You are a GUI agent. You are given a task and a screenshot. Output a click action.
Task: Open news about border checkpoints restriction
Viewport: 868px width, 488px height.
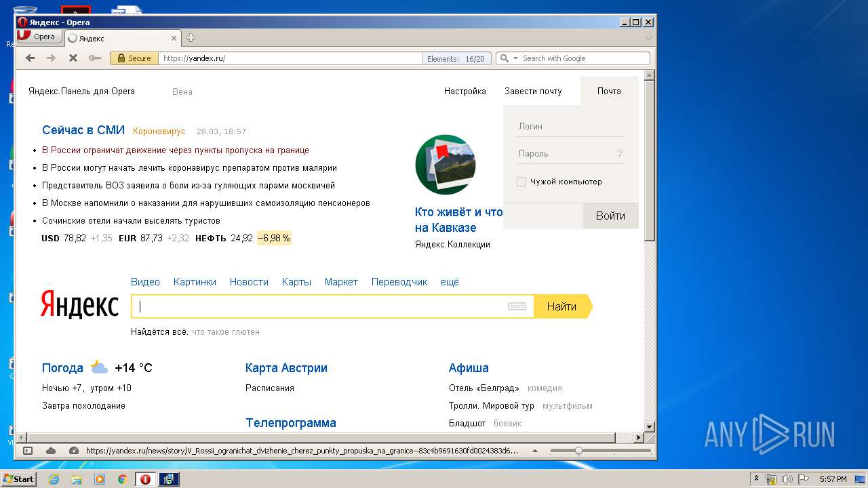[x=176, y=150]
